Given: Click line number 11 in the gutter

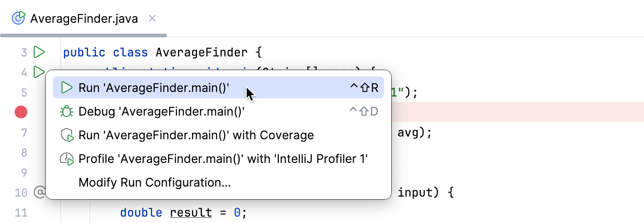Looking at the screenshot, I should pyautogui.click(x=21, y=213).
